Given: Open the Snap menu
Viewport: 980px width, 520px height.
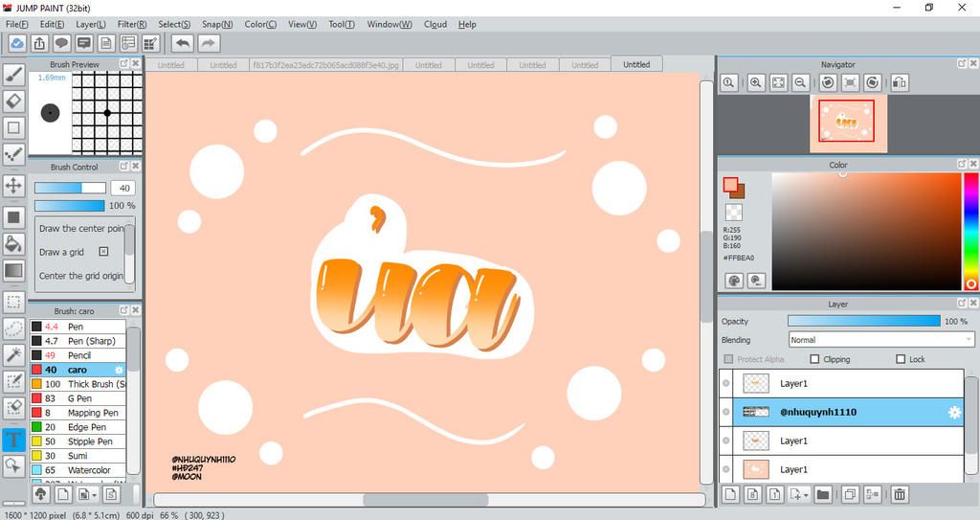Looking at the screenshot, I should [x=217, y=24].
